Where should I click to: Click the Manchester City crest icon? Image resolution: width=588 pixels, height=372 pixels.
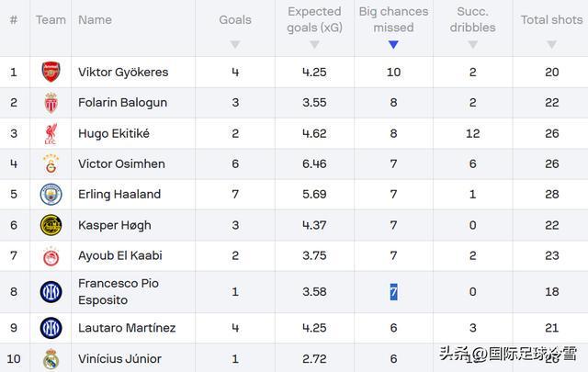coord(51,194)
